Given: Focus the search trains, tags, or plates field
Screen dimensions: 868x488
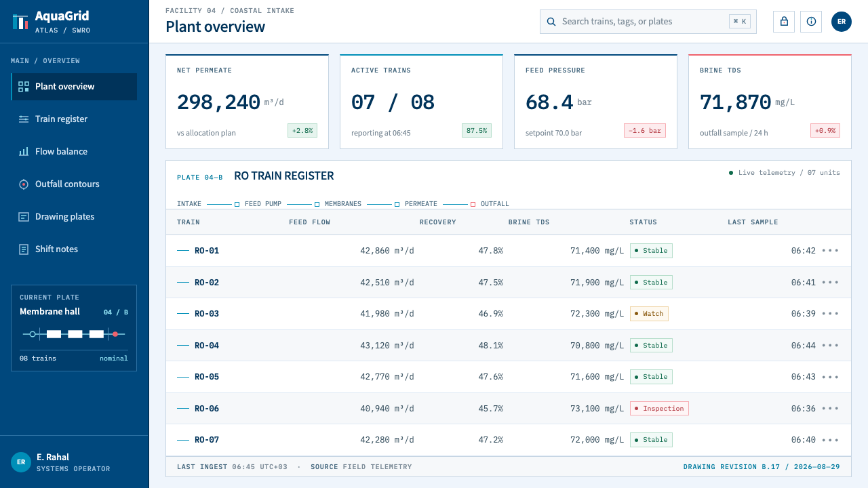Looking at the screenshot, I should coord(648,22).
